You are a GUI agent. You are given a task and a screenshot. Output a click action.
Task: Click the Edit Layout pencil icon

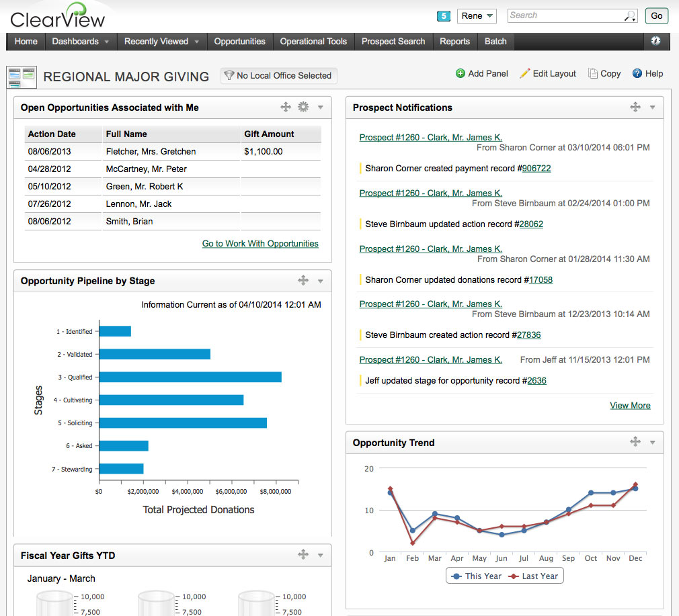525,73
